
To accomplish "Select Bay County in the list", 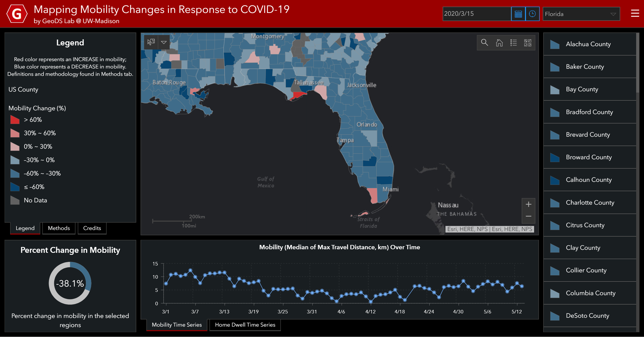I will 590,89.
